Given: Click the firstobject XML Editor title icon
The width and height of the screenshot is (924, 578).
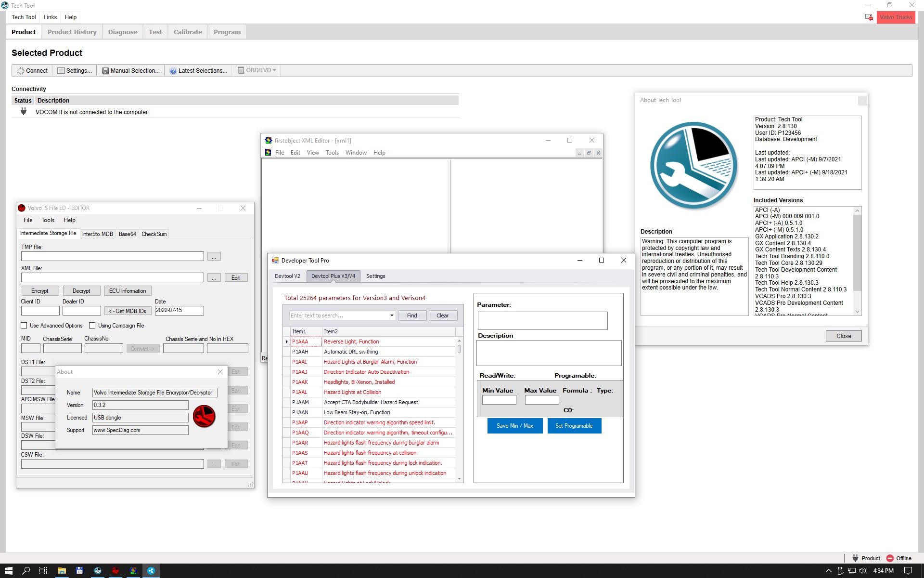Looking at the screenshot, I should coord(268,140).
